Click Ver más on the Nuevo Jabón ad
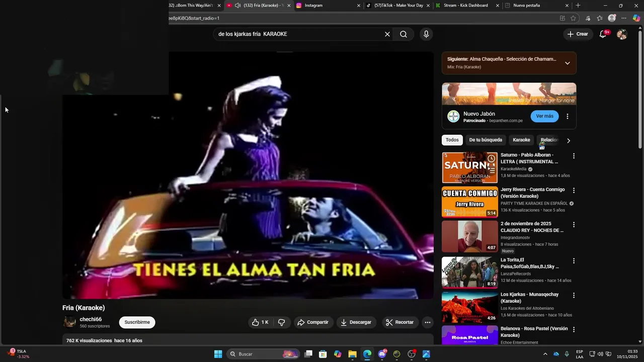 pos(544,116)
